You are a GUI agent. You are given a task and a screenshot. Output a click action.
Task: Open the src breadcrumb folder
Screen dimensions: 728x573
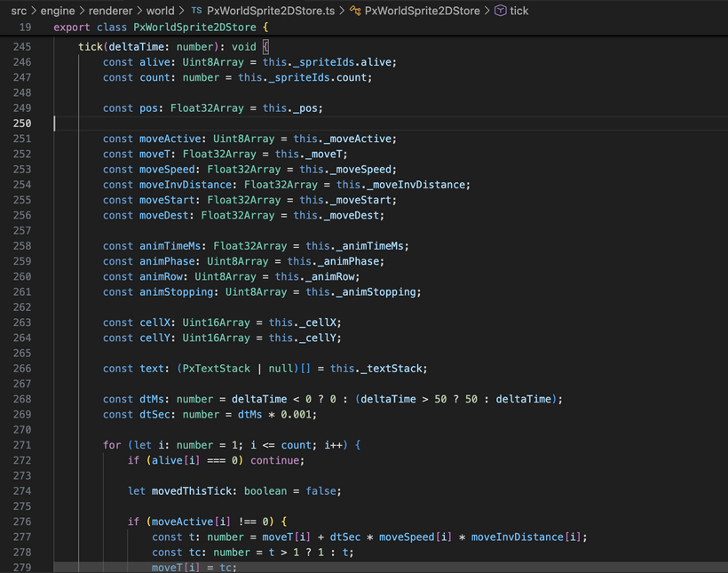coord(19,11)
